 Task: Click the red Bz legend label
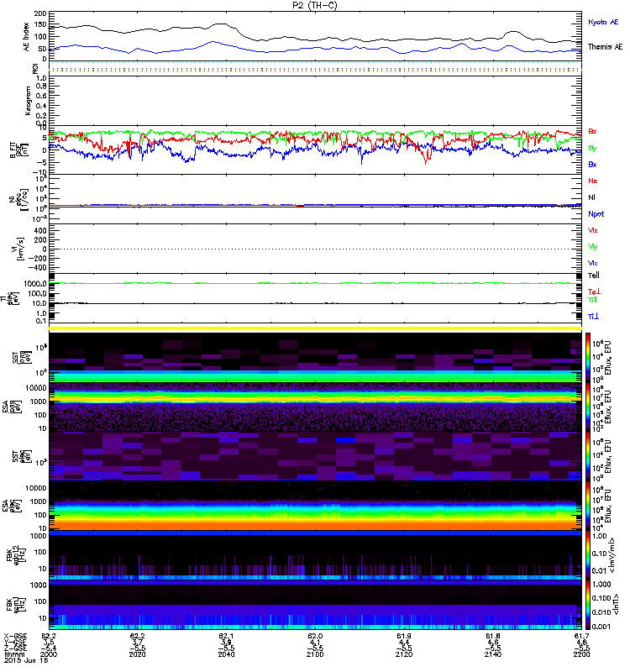coord(592,131)
